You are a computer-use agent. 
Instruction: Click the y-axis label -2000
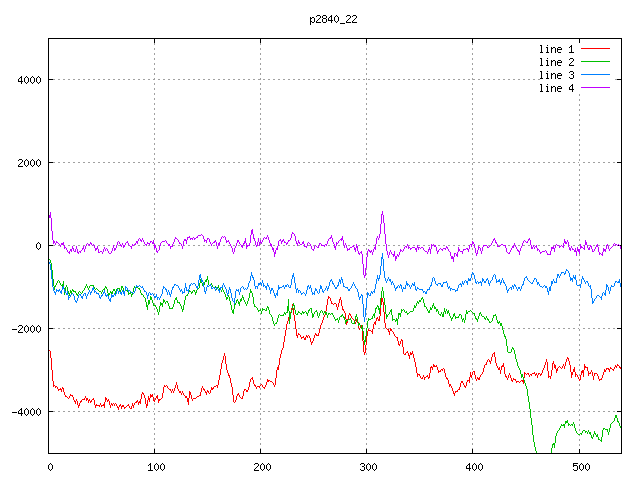(x=27, y=329)
